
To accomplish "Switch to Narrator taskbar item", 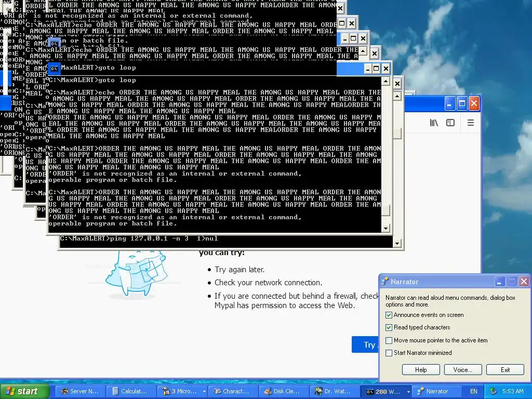I will [436, 391].
